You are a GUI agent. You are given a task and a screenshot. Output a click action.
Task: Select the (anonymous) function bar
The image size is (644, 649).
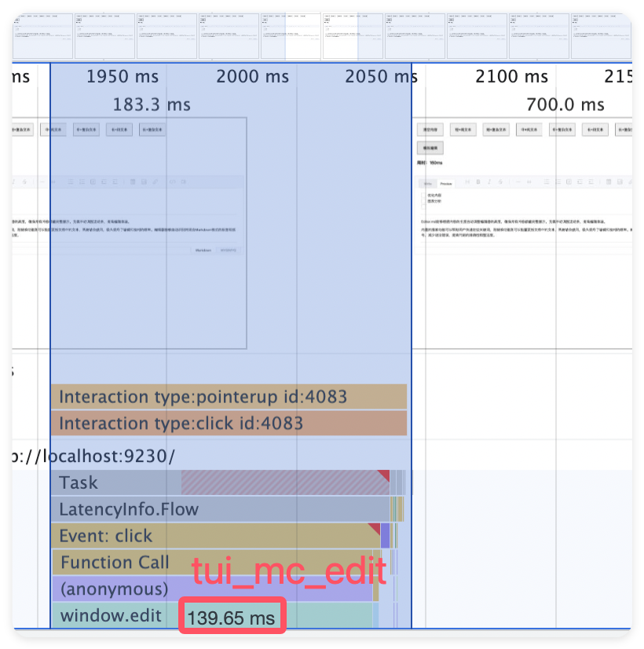coord(212,588)
